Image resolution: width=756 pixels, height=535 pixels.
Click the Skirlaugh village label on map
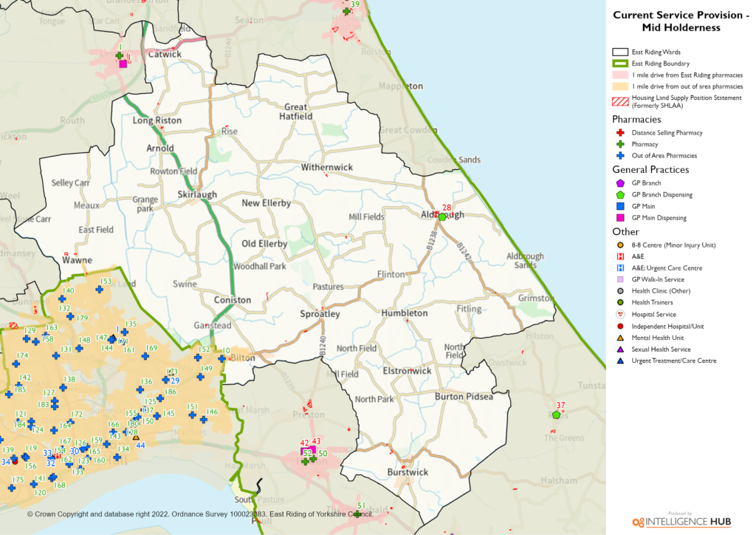pyautogui.click(x=196, y=194)
